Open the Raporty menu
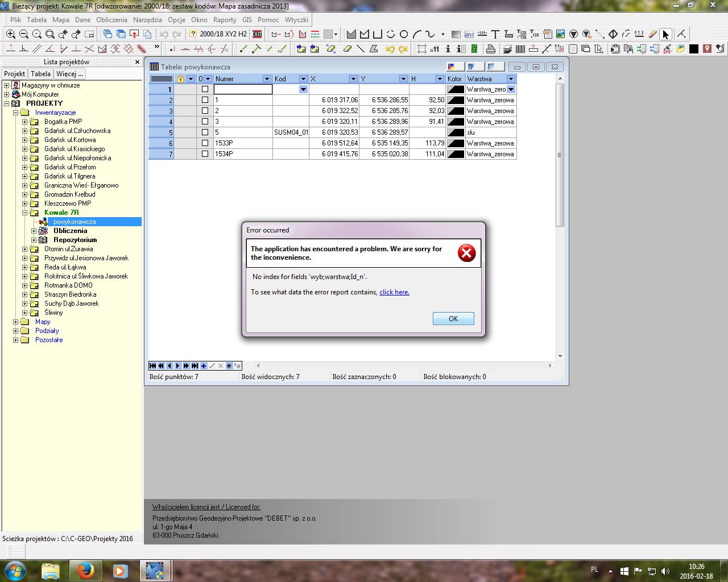The width and height of the screenshot is (728, 582). tap(225, 20)
